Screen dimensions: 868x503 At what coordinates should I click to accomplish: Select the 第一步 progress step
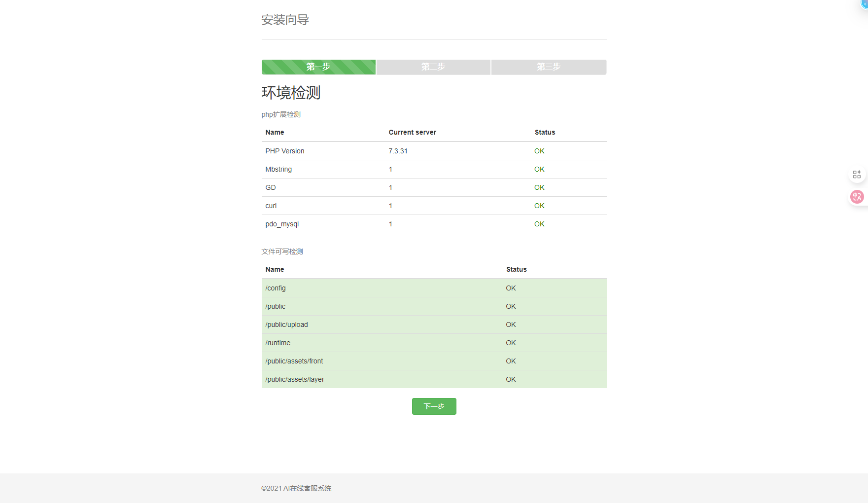[318, 67]
